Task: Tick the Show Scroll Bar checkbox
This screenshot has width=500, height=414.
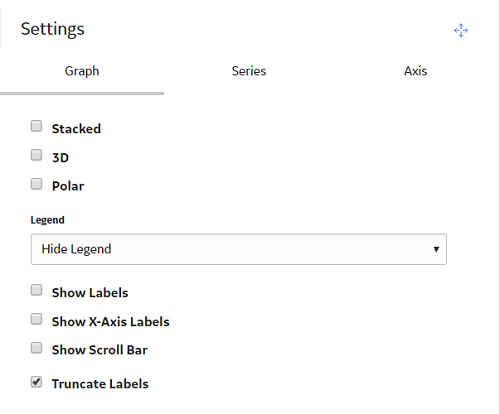Action: click(36, 348)
